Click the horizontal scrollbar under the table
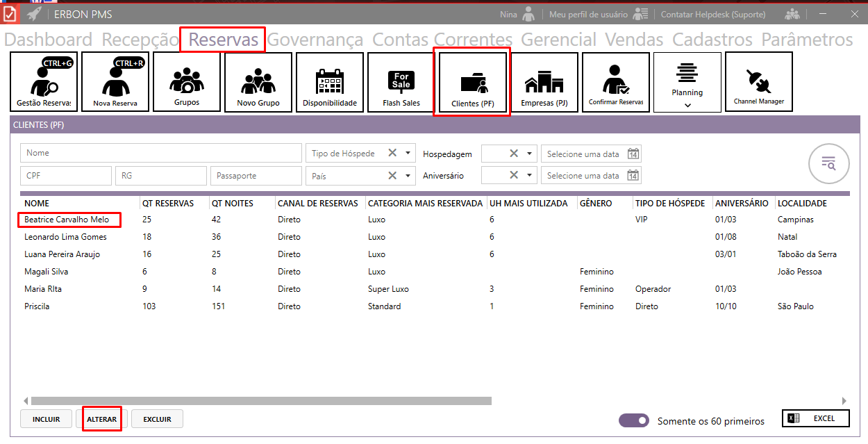 (x=261, y=401)
